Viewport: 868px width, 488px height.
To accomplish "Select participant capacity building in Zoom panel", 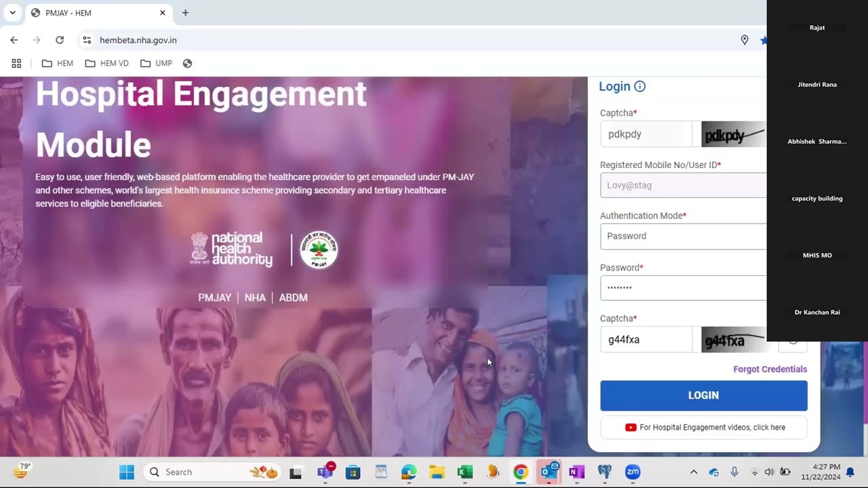I will click(x=817, y=199).
